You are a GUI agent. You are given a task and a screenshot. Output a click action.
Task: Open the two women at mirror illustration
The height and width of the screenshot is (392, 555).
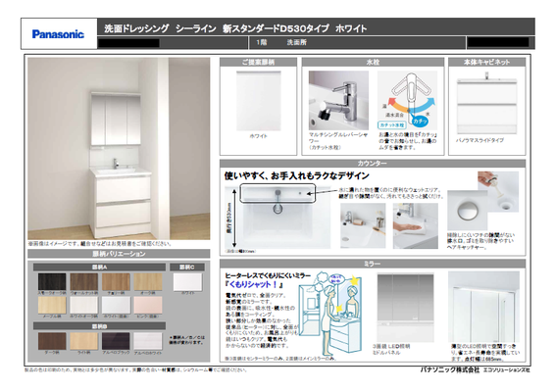tap(329, 314)
